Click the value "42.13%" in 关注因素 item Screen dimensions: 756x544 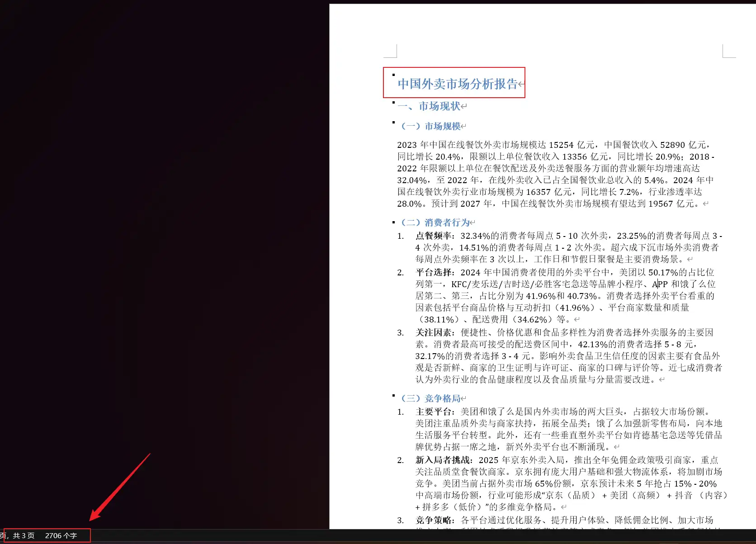pyautogui.click(x=593, y=344)
